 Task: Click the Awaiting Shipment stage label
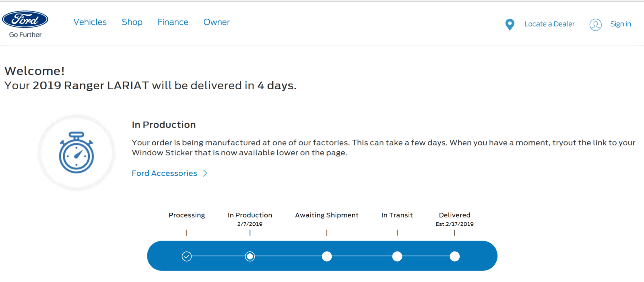click(327, 215)
